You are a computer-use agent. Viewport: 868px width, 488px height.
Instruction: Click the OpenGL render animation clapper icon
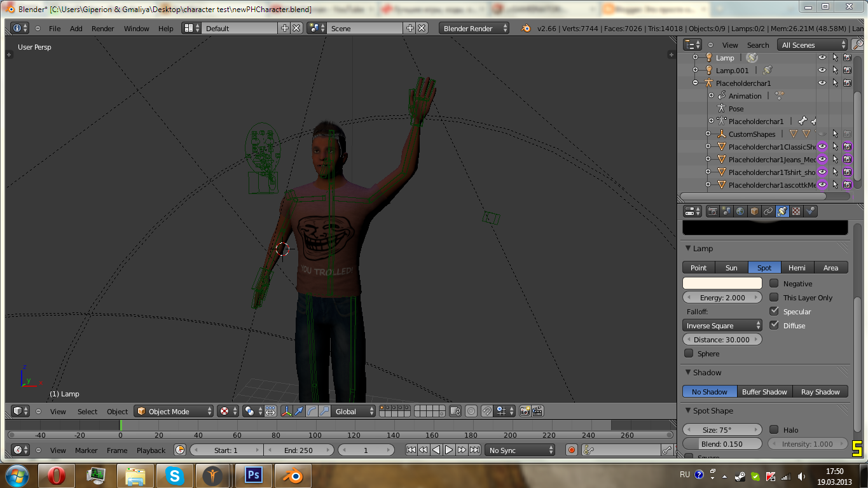point(537,412)
